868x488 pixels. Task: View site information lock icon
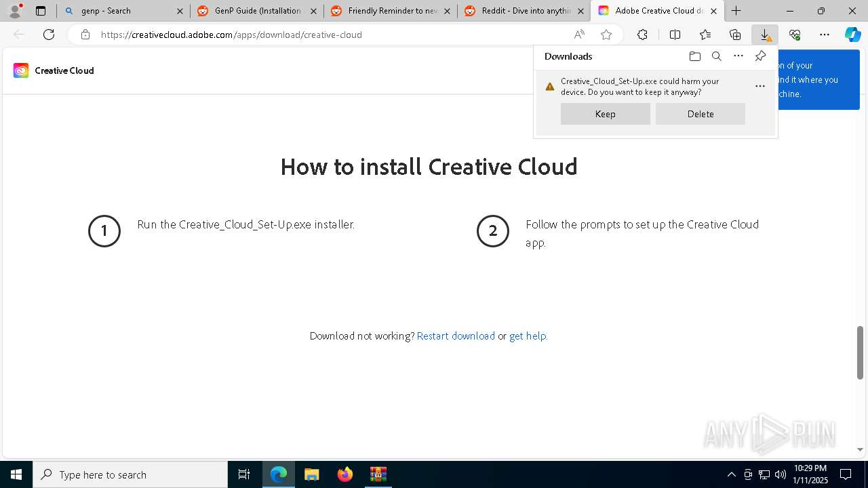tap(85, 35)
